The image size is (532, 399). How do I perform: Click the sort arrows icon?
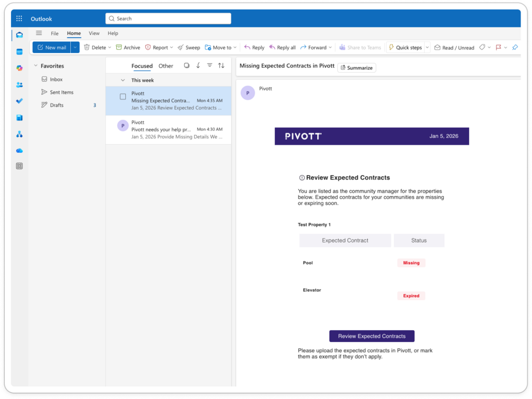point(221,65)
